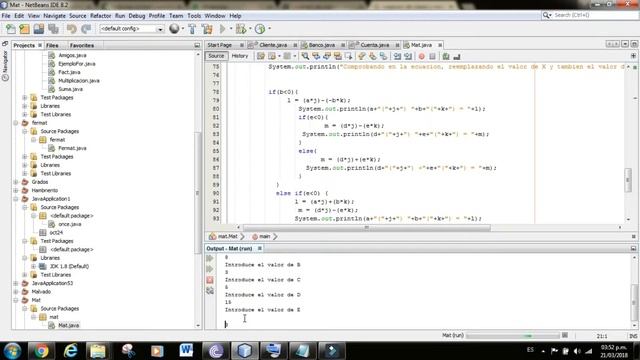Re-run the program from the Output panel
Image resolution: width=640 pixels, height=360 pixels.
click(x=210, y=258)
